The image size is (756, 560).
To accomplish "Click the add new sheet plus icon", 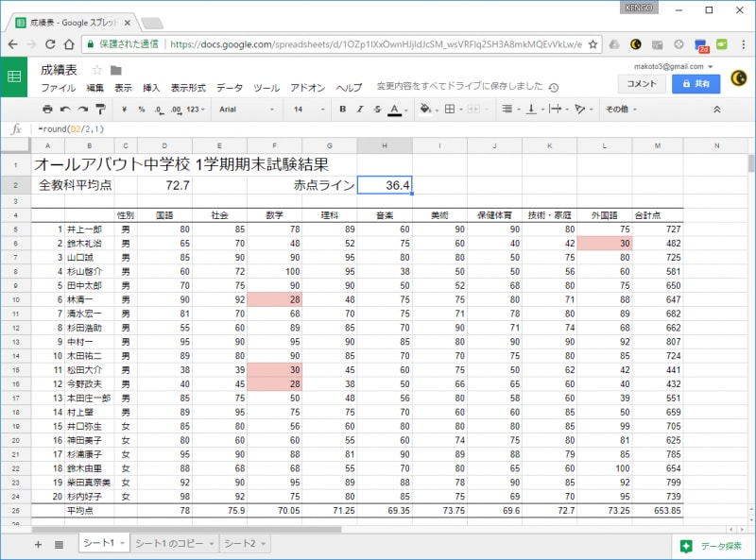I will pos(38,544).
